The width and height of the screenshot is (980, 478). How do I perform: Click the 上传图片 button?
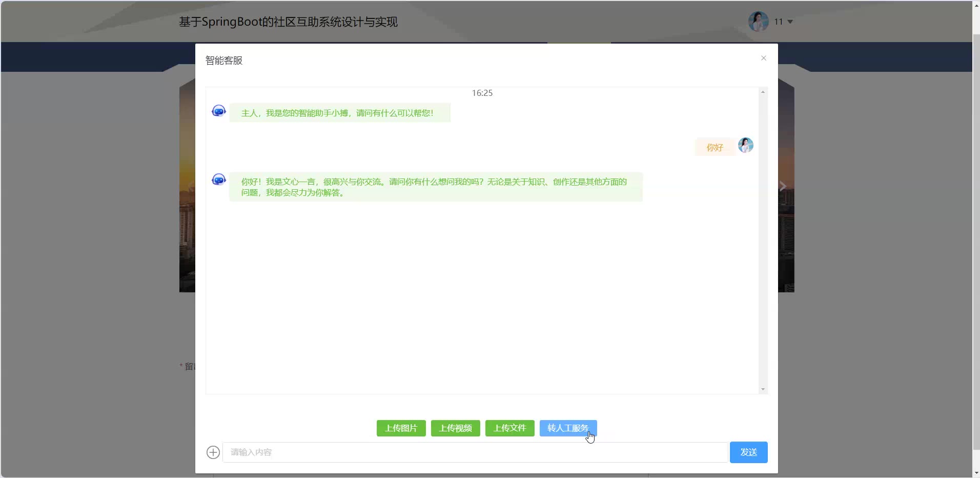pyautogui.click(x=401, y=428)
